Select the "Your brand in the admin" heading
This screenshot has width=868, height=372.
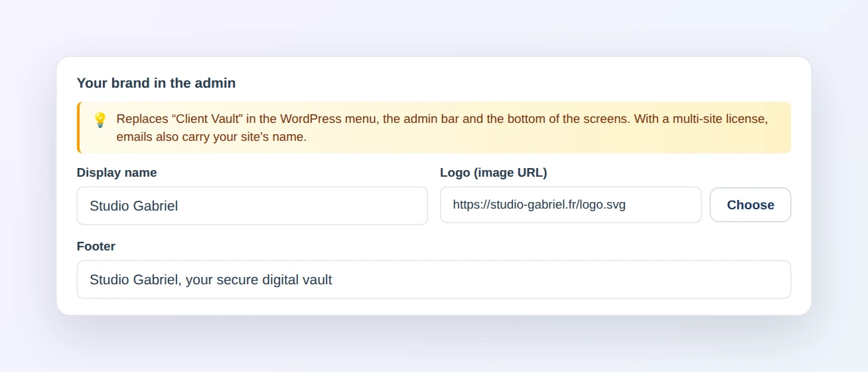click(156, 83)
